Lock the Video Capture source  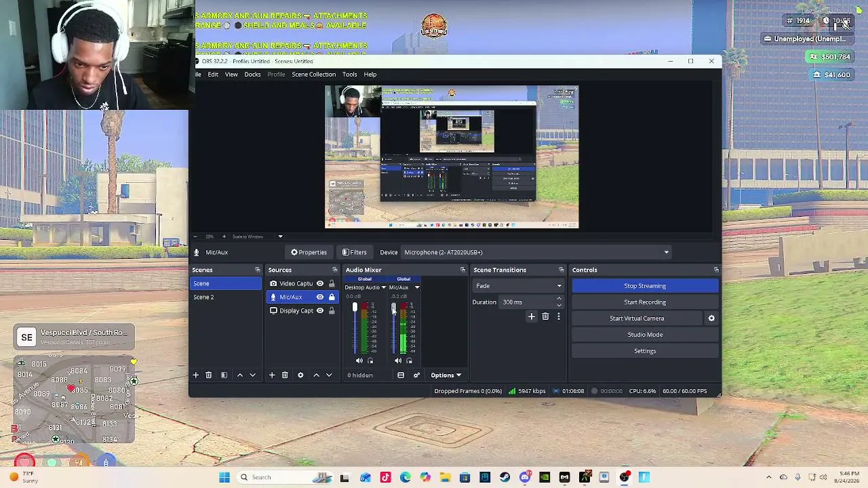tap(332, 283)
